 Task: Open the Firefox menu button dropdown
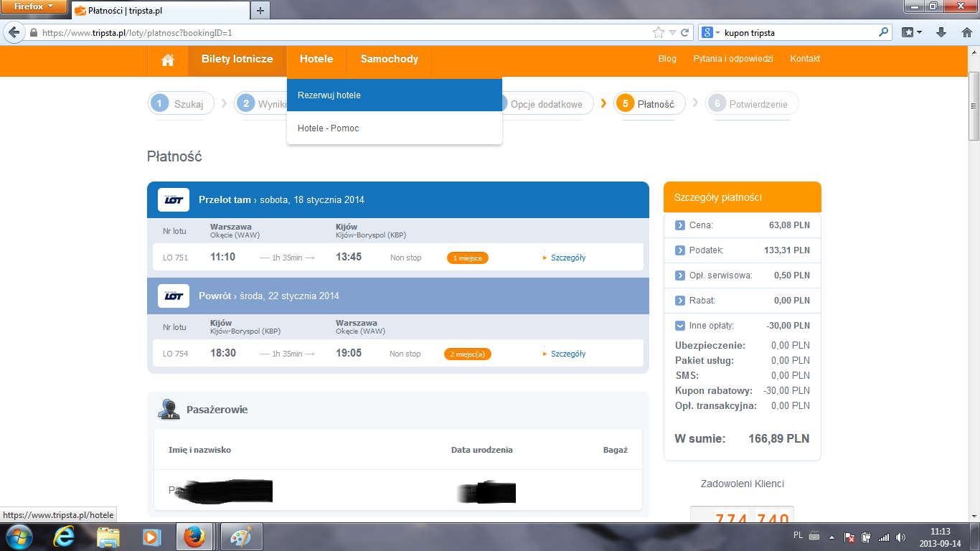pyautogui.click(x=34, y=7)
